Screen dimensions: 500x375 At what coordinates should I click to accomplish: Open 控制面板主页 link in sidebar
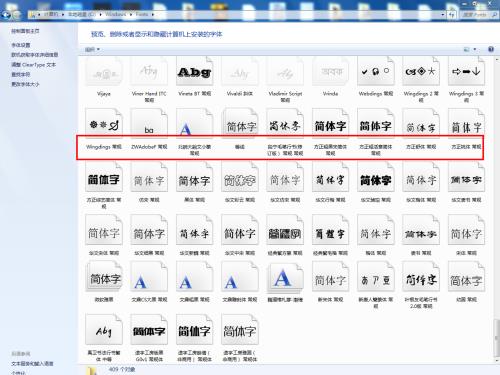coord(25,31)
